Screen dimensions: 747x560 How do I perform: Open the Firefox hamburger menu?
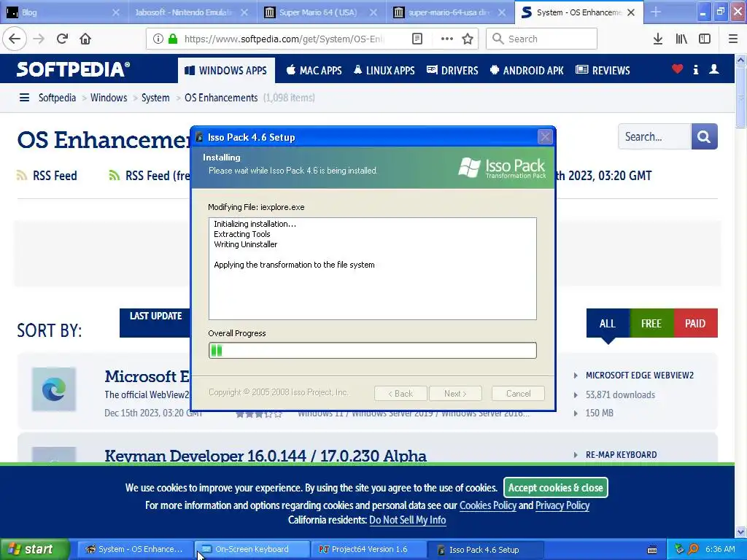coord(733,39)
